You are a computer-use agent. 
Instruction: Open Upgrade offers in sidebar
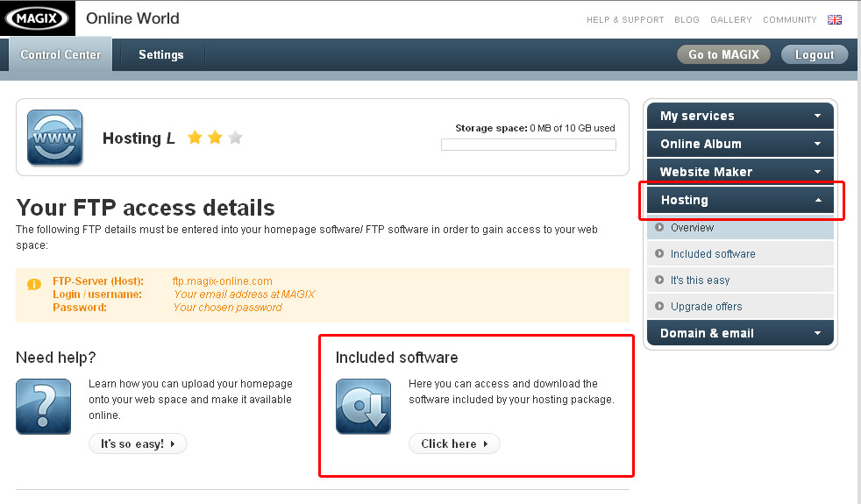coord(740,307)
